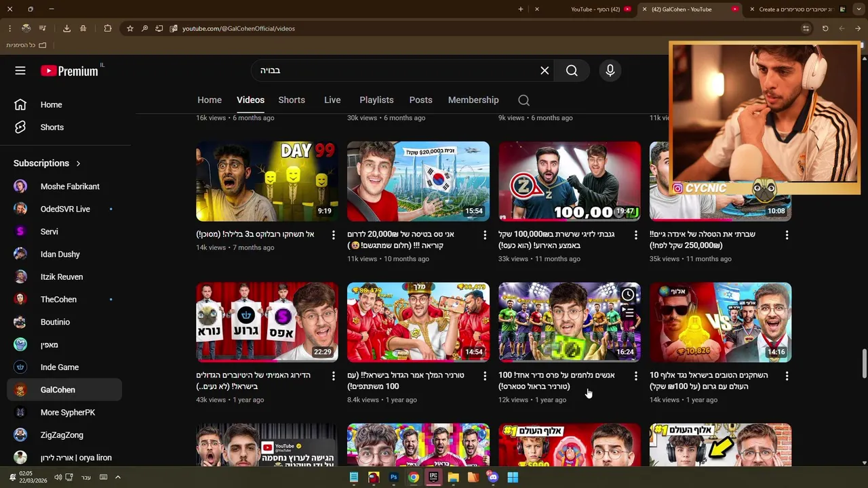The image size is (868, 488).
Task: Open the Chrome tab search dropdown
Action: click(858, 9)
